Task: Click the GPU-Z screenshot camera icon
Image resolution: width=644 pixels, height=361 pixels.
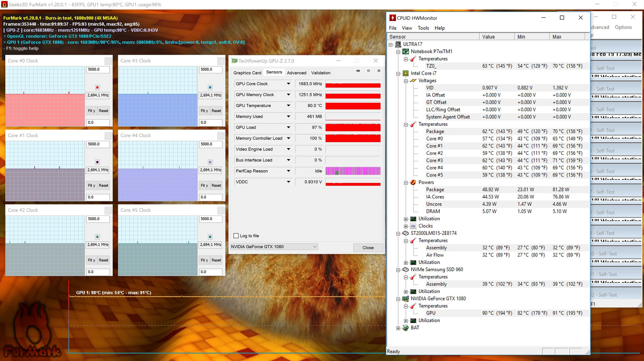Action: pyautogui.click(x=358, y=71)
